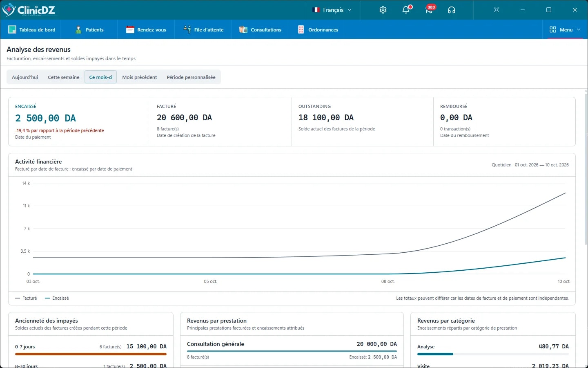Image resolution: width=588 pixels, height=368 pixels.
Task: Click the French flag icon
Action: (316, 10)
